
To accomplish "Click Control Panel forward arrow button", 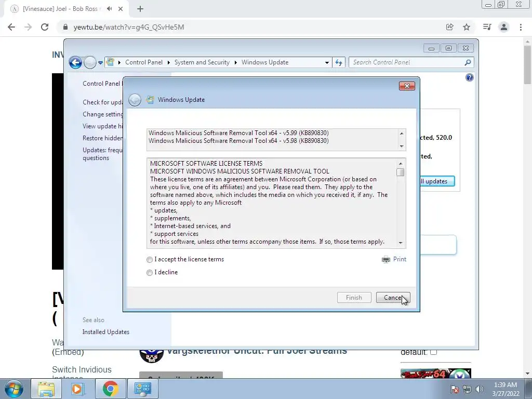I will 90,62.
